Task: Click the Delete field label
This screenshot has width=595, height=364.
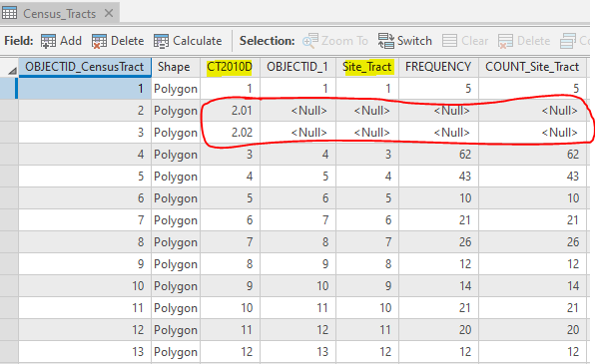Action: pos(127,41)
